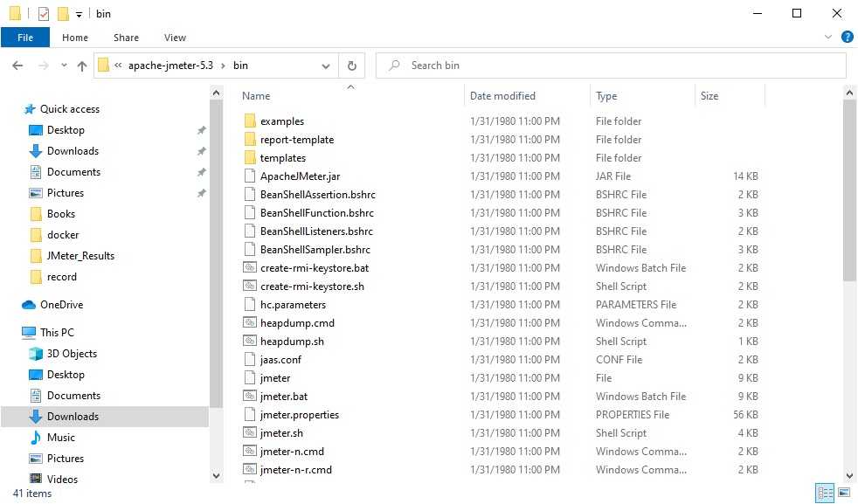
Task: Switch to the View ribbon tab
Action: 175,38
